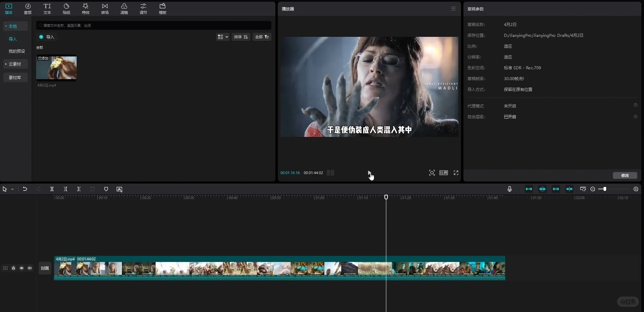Lock the main video track
644x312 pixels.
tap(14, 268)
